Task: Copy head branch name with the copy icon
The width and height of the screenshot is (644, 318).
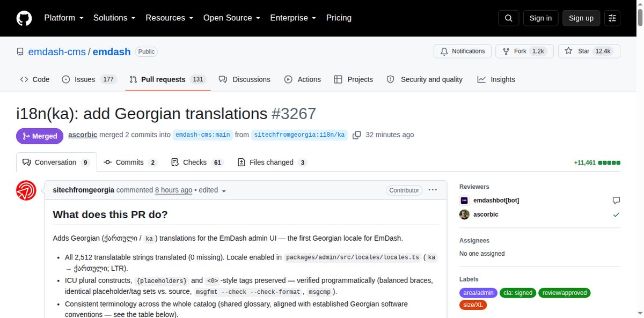Action: (x=356, y=135)
